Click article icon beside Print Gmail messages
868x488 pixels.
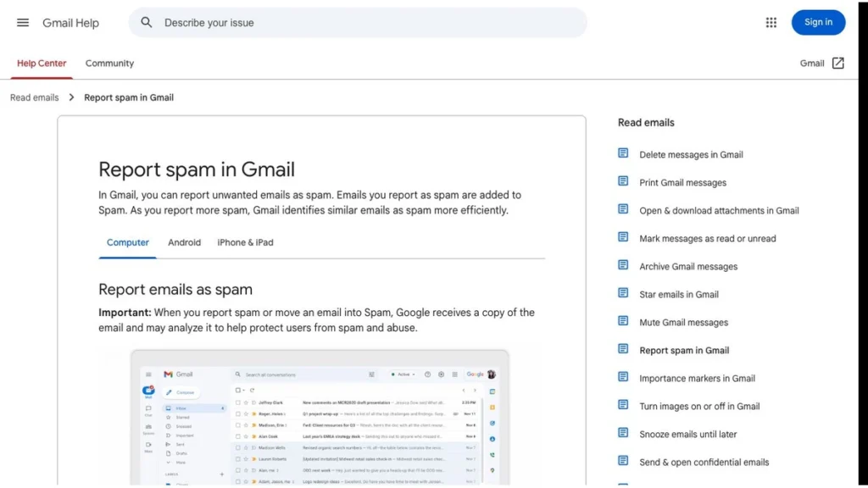coord(623,181)
